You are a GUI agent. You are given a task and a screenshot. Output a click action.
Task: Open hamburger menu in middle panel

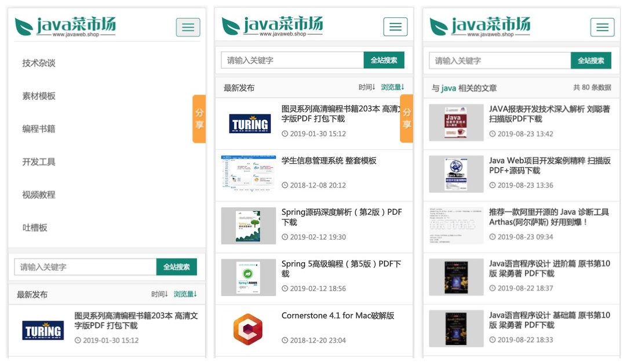[395, 27]
